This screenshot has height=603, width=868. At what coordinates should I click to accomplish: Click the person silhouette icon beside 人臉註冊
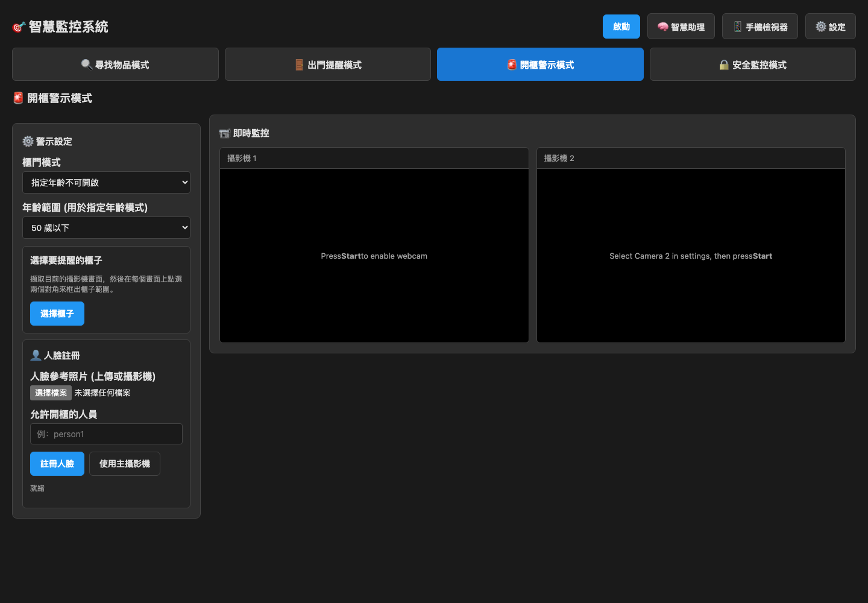(36, 355)
